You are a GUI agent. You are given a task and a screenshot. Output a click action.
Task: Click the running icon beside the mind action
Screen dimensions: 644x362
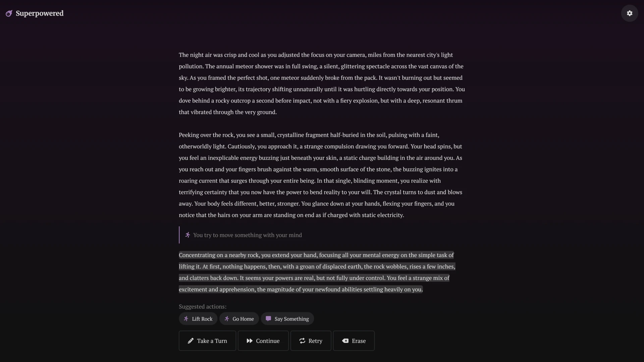click(x=187, y=235)
